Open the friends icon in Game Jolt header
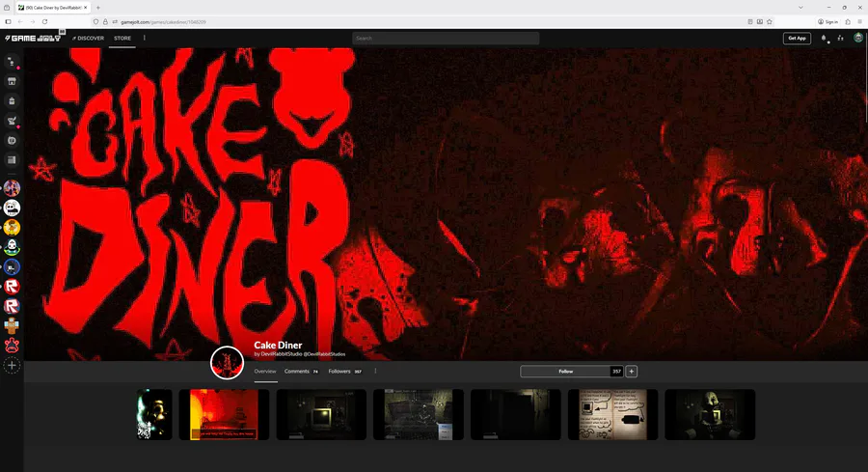Viewport: 868px width, 472px height. point(840,39)
